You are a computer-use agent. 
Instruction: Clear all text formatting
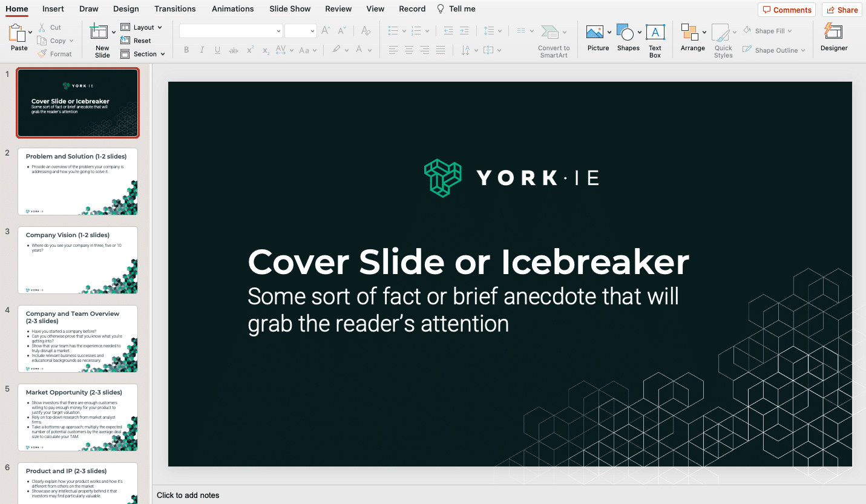click(x=366, y=30)
